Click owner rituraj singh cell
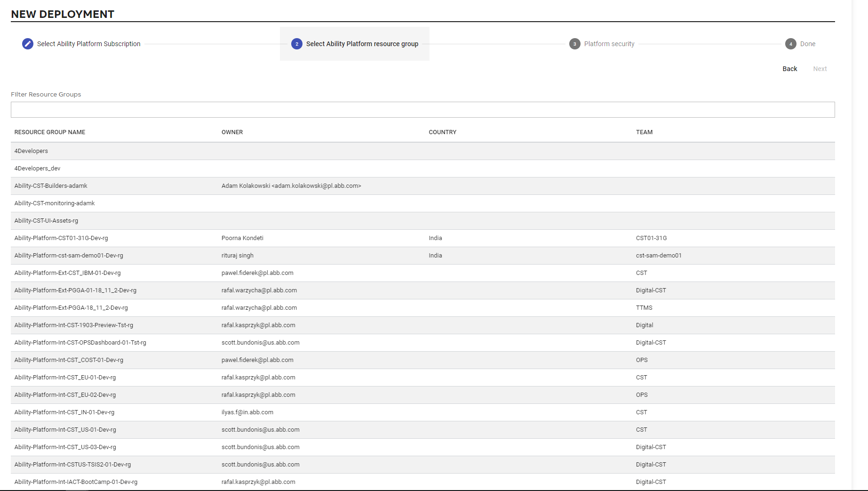The width and height of the screenshot is (868, 491). (238, 256)
